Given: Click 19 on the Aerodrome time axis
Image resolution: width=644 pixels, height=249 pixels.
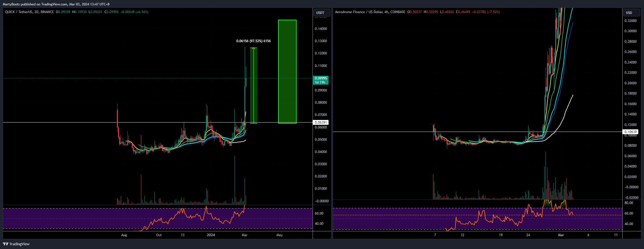Looking at the screenshot, I should pos(501,235).
